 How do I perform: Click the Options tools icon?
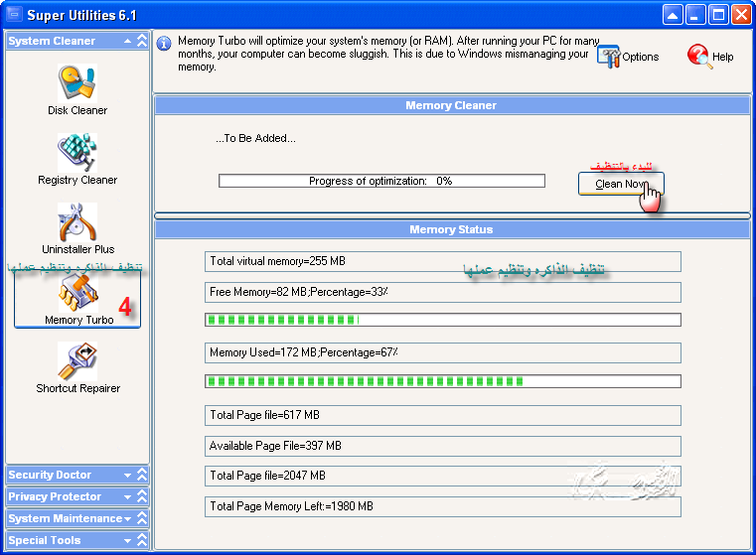click(x=608, y=57)
